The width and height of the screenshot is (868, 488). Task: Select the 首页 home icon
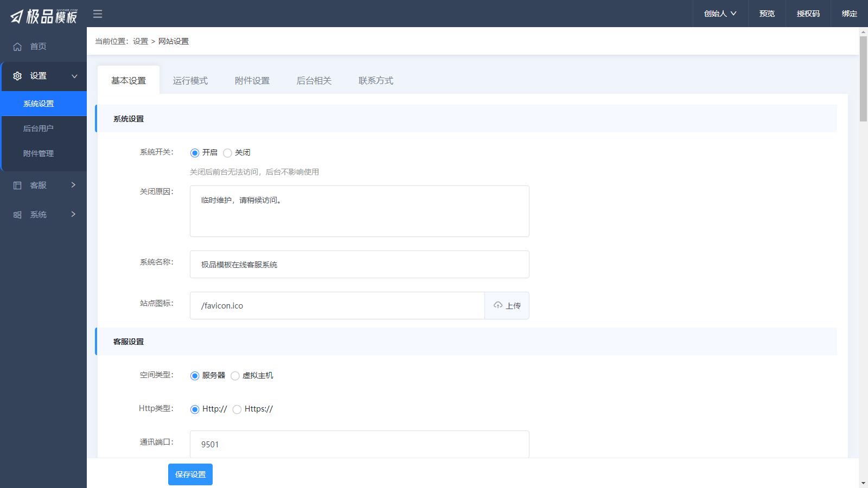tap(16, 47)
